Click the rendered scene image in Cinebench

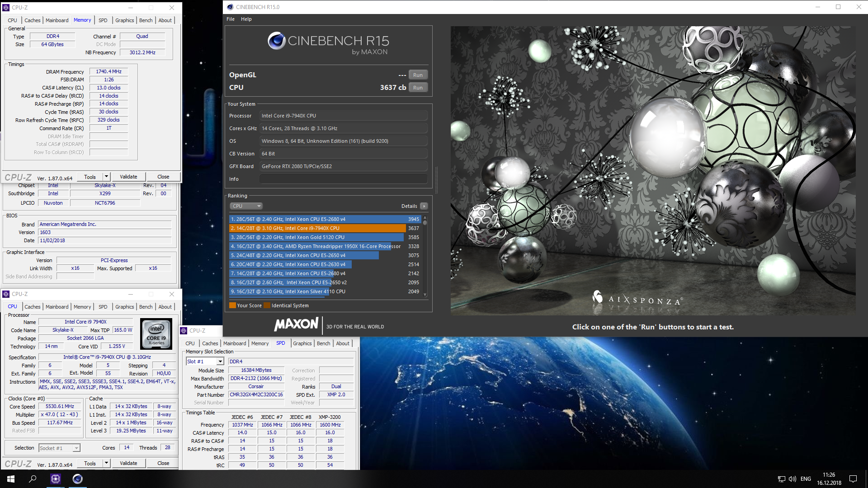coord(653,171)
